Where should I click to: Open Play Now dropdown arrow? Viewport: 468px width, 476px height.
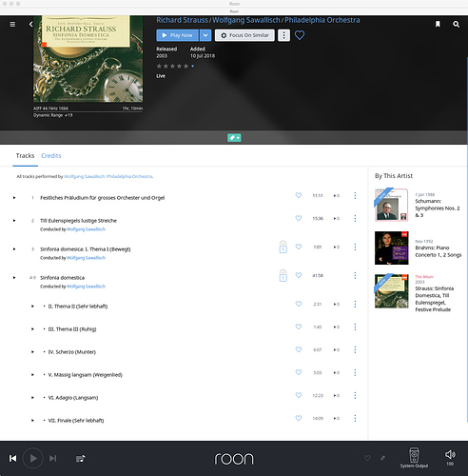pyautogui.click(x=205, y=35)
